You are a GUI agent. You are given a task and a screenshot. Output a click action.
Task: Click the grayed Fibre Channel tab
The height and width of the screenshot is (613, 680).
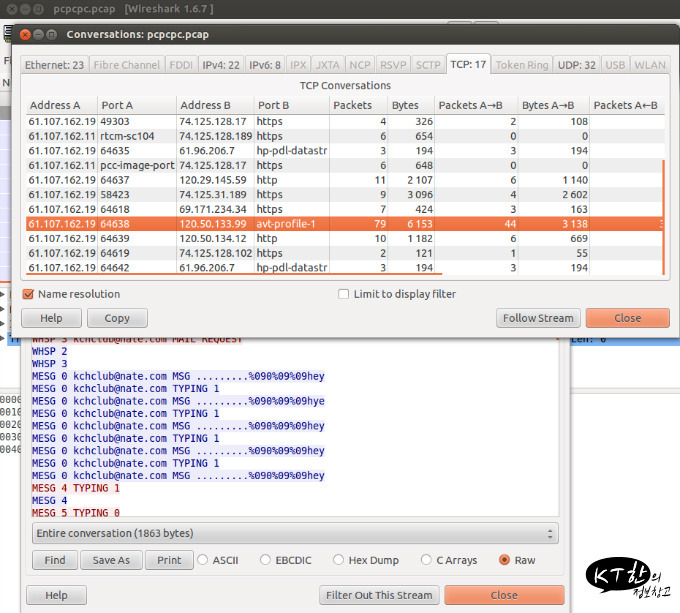tap(127, 65)
